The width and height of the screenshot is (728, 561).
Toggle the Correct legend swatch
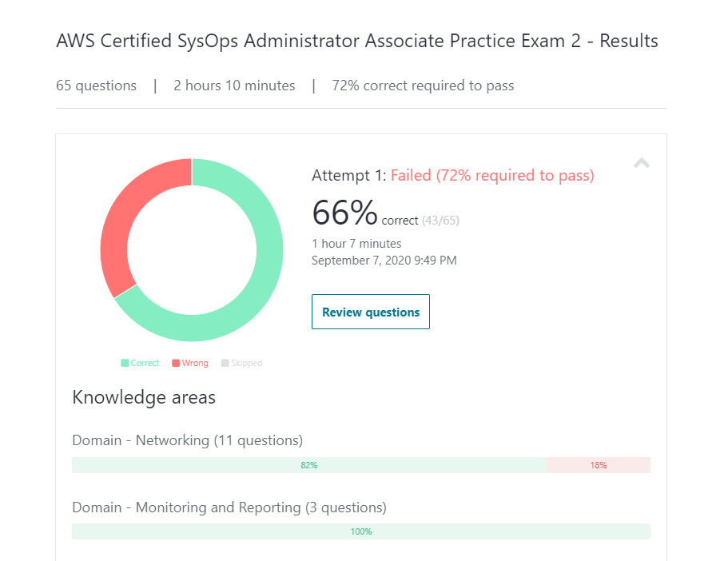point(125,363)
